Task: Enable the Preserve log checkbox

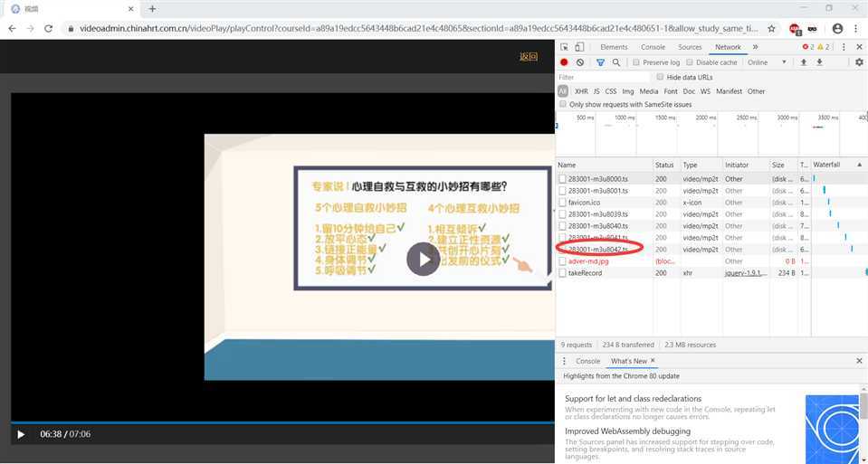Action: 636,62
